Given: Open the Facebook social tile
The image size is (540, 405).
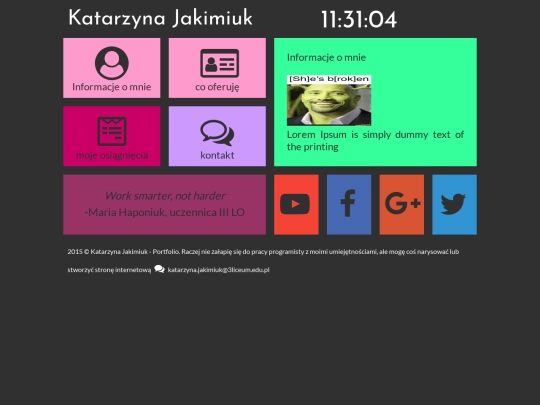Looking at the screenshot, I should [349, 205].
